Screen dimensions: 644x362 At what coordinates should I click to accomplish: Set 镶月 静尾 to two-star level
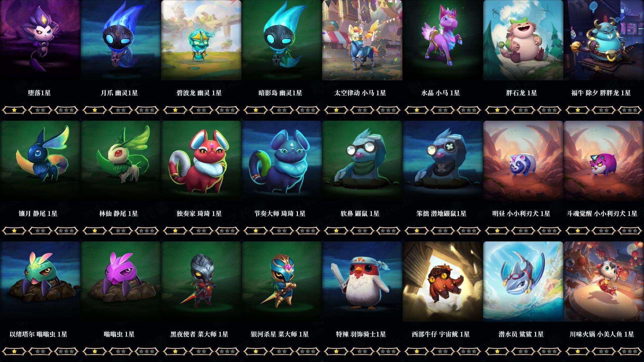coord(40,231)
